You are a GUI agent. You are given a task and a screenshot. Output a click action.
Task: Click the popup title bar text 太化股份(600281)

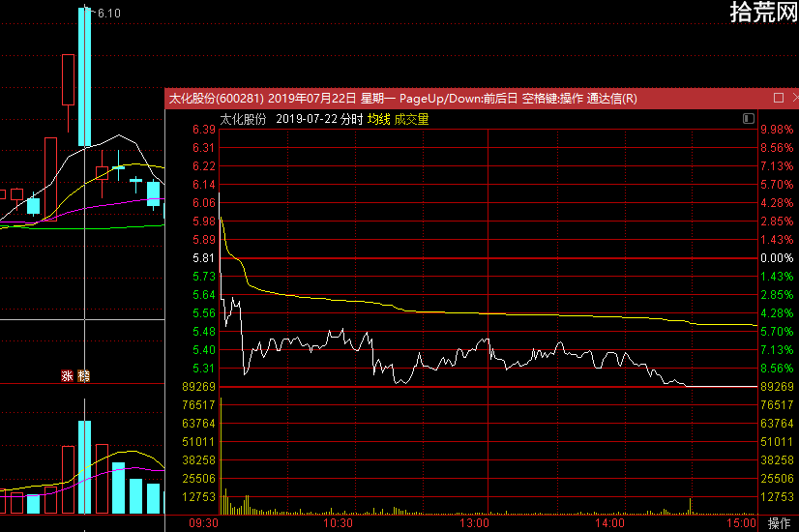coord(216,99)
